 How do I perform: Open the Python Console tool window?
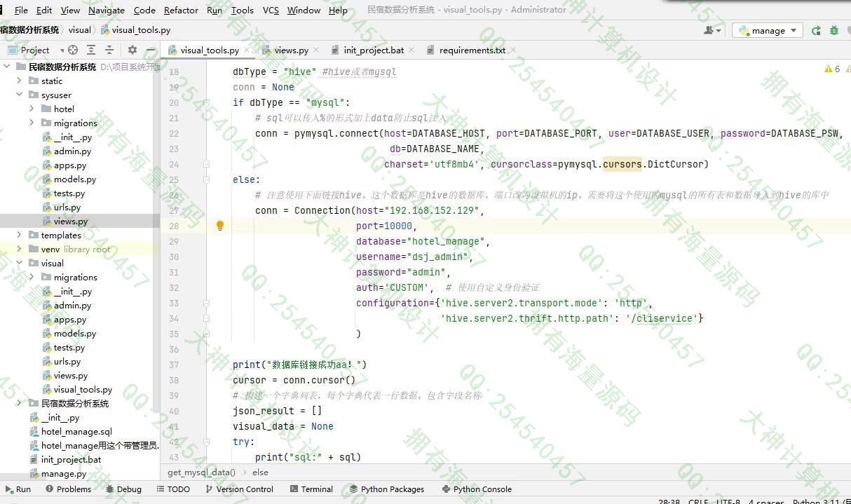click(x=476, y=489)
